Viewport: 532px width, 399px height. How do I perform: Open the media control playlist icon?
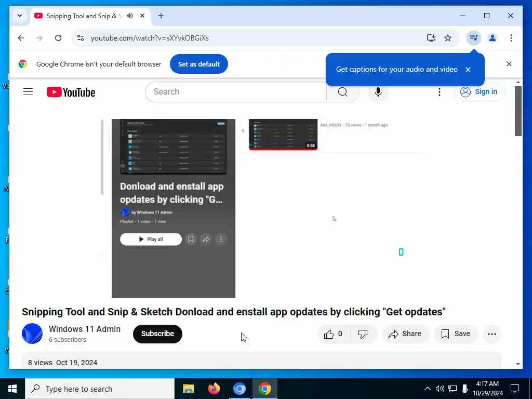tap(474, 37)
